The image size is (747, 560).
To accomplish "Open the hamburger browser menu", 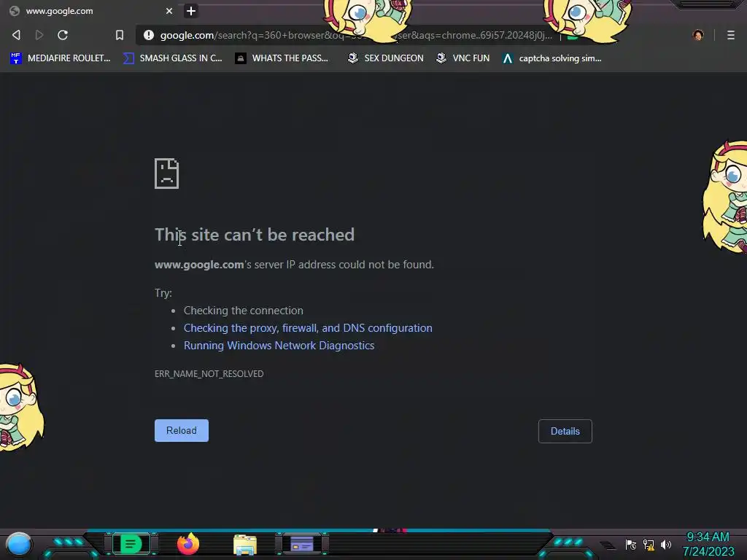I will click(731, 35).
